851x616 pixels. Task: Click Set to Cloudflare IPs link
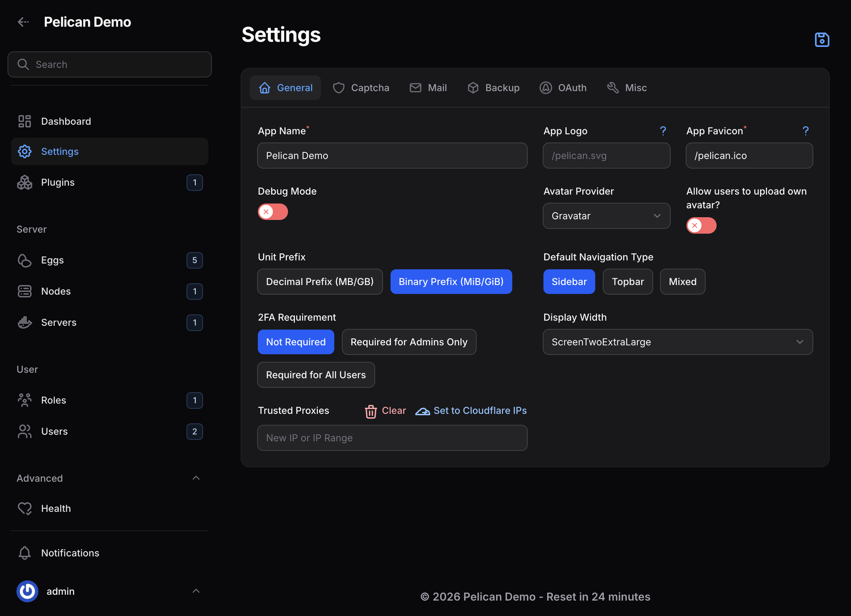pos(471,411)
